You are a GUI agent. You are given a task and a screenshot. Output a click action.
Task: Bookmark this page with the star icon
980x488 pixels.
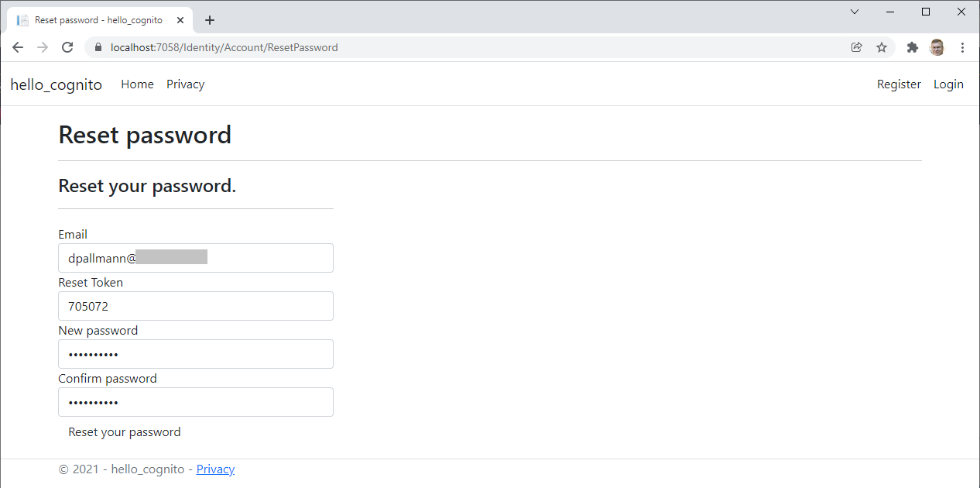click(x=882, y=47)
